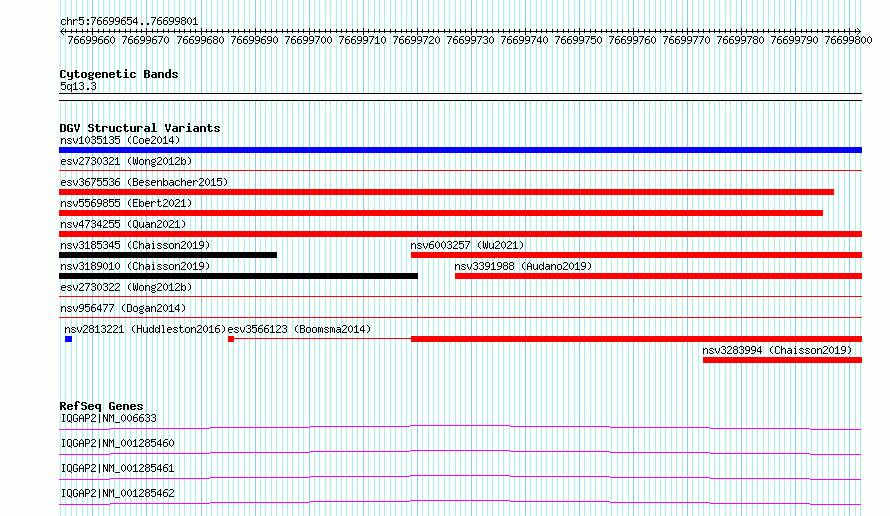Select the nsv956477 (Dogan2014) label

pyautogui.click(x=123, y=308)
